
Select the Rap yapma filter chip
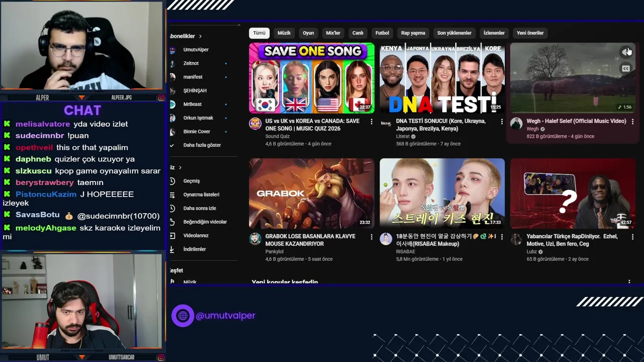pyautogui.click(x=413, y=33)
